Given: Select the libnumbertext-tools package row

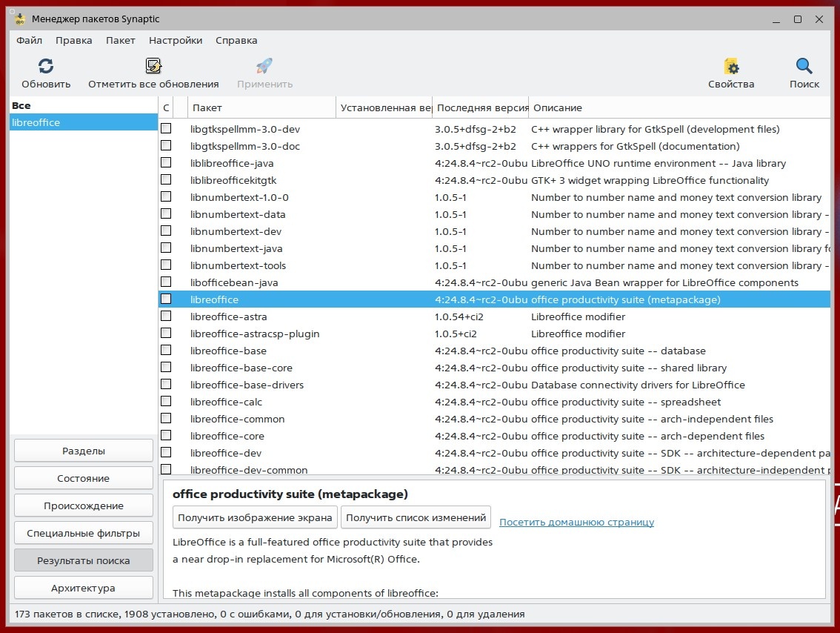Looking at the screenshot, I should click(x=494, y=265).
